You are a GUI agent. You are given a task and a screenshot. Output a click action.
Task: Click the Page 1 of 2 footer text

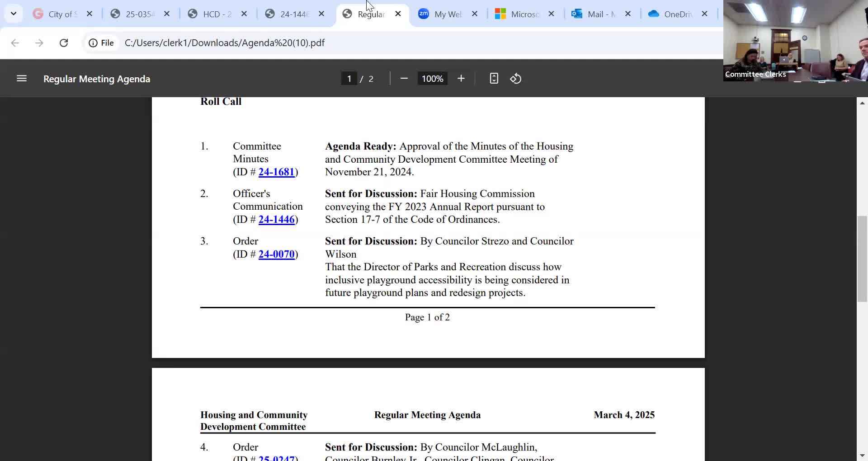427,318
